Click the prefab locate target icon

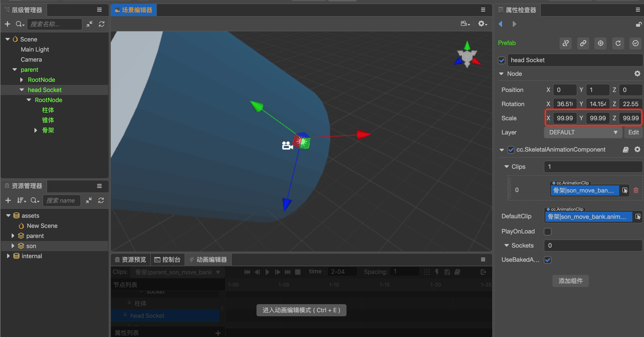(x=600, y=43)
